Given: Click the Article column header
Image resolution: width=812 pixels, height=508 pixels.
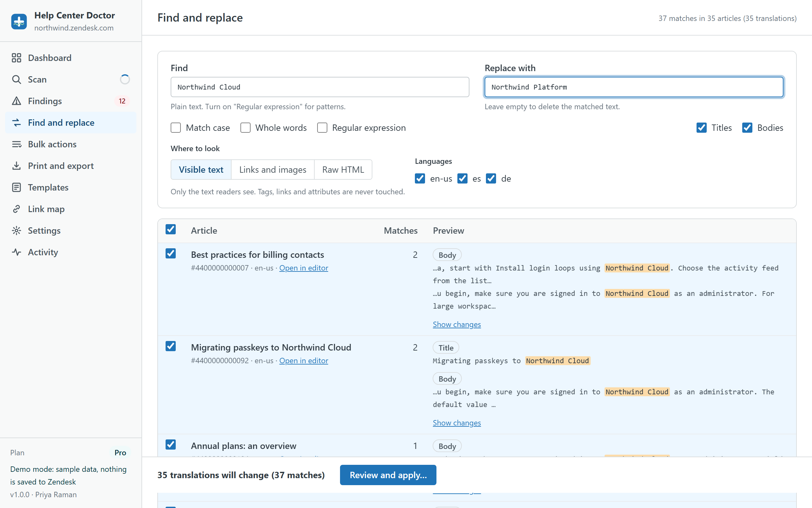Looking at the screenshot, I should (x=204, y=231).
